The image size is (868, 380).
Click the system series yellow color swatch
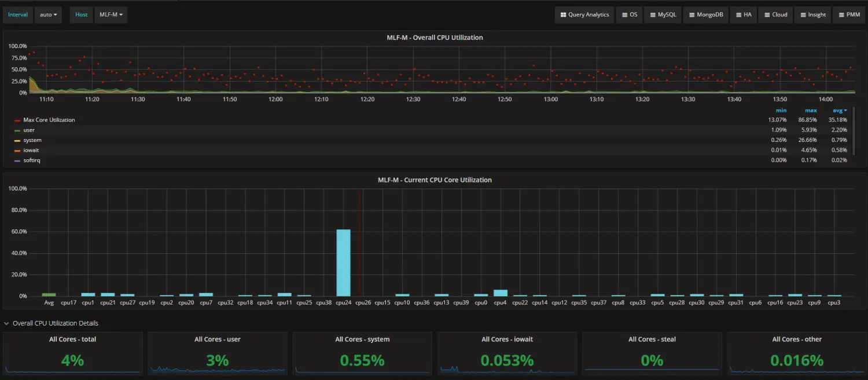point(17,141)
